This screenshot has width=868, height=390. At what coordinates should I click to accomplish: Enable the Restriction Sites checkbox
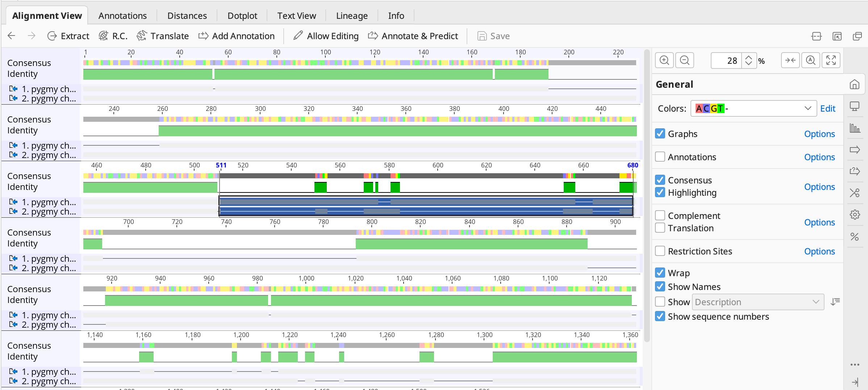tap(660, 251)
